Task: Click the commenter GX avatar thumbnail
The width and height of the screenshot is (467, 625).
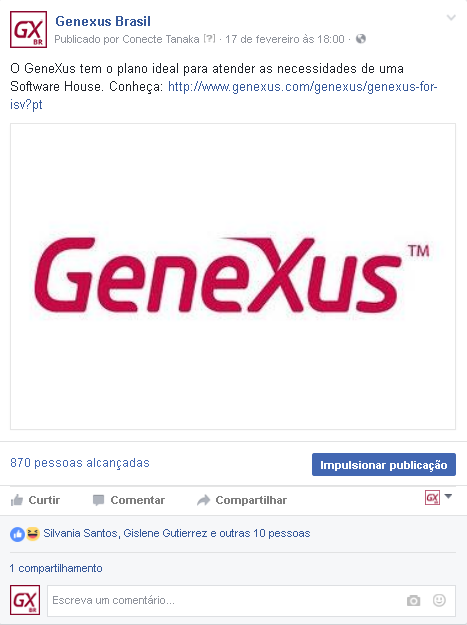Action: (x=25, y=600)
